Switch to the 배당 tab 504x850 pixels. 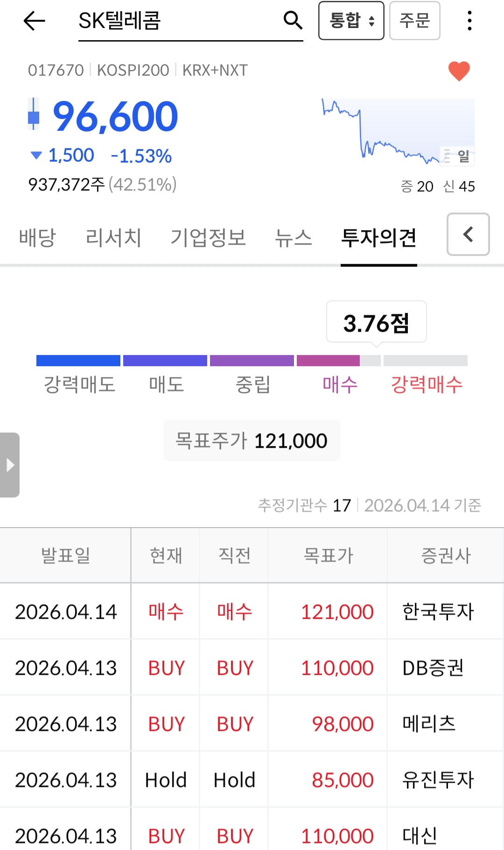[x=37, y=238]
